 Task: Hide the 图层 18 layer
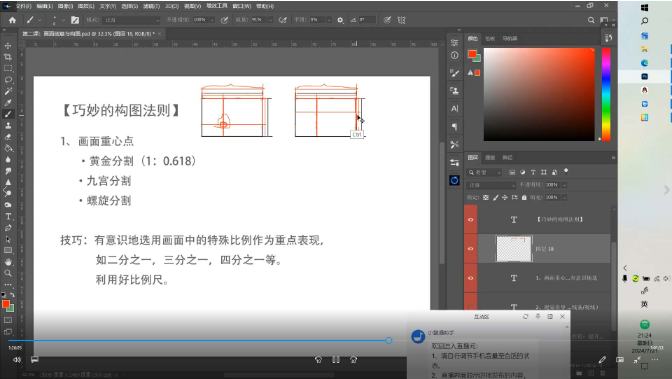pyautogui.click(x=471, y=249)
